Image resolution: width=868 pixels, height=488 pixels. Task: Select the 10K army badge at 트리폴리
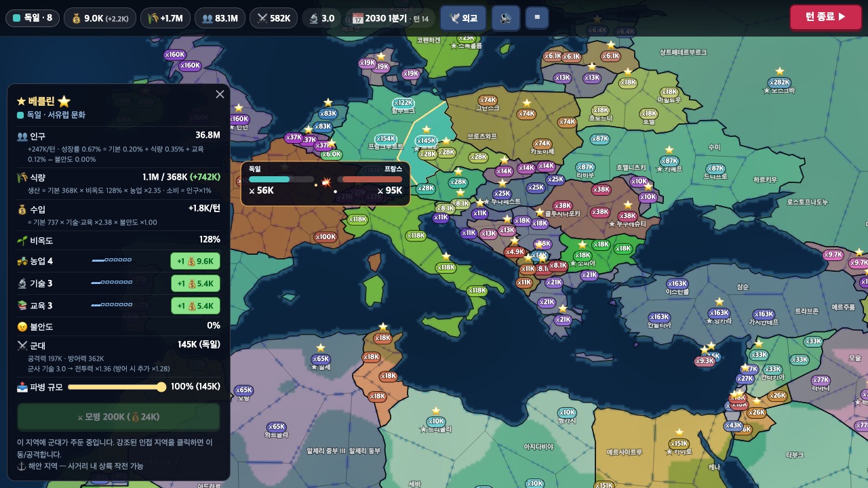[435, 422]
